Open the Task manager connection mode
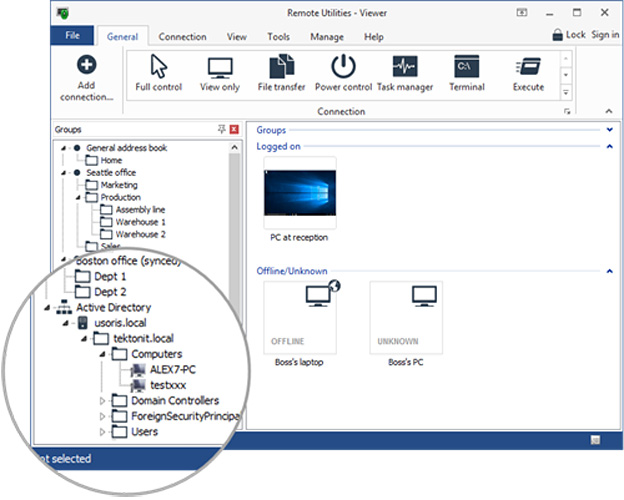The image size is (624, 500). point(404,67)
